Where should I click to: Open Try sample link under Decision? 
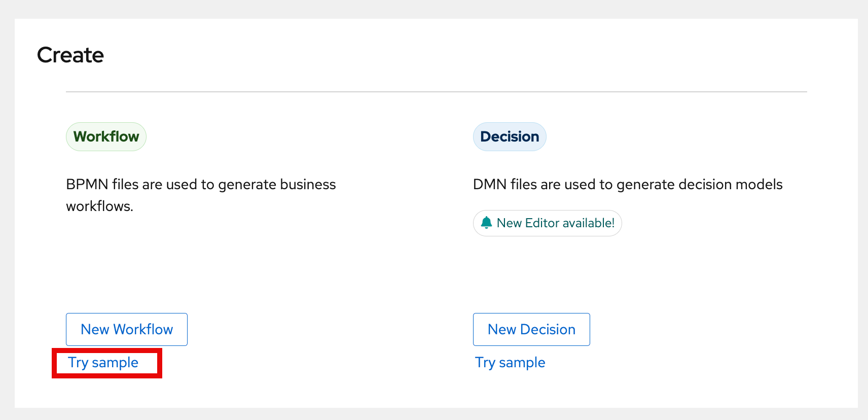(x=510, y=363)
